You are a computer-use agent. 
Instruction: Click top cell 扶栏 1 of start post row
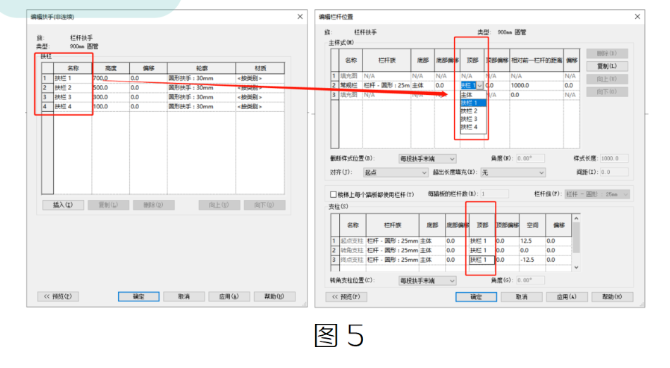482,241
